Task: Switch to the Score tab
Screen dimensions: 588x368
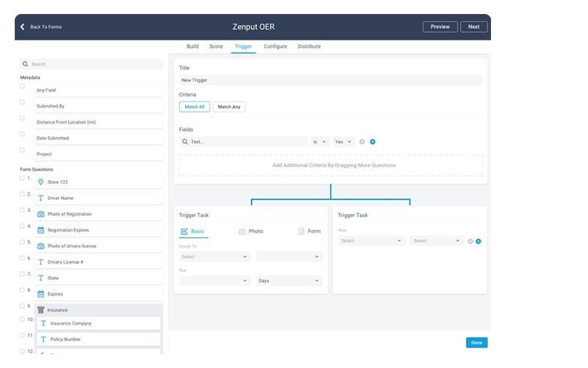Action: 216,46
